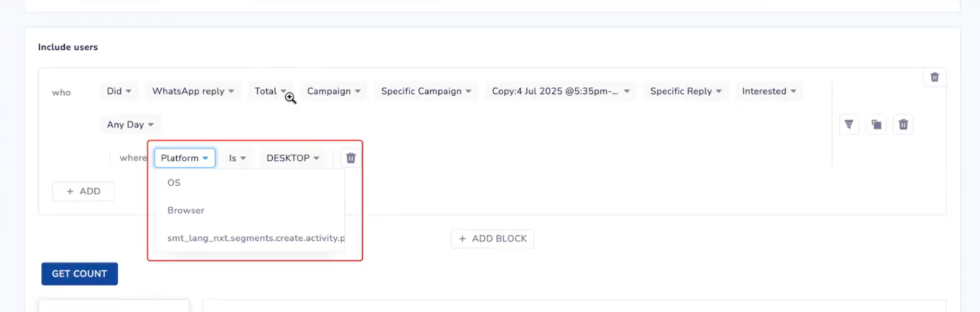Screen dimensions: 980x312
Task: Click the trash icon to delete the include block
Action: [x=934, y=77]
